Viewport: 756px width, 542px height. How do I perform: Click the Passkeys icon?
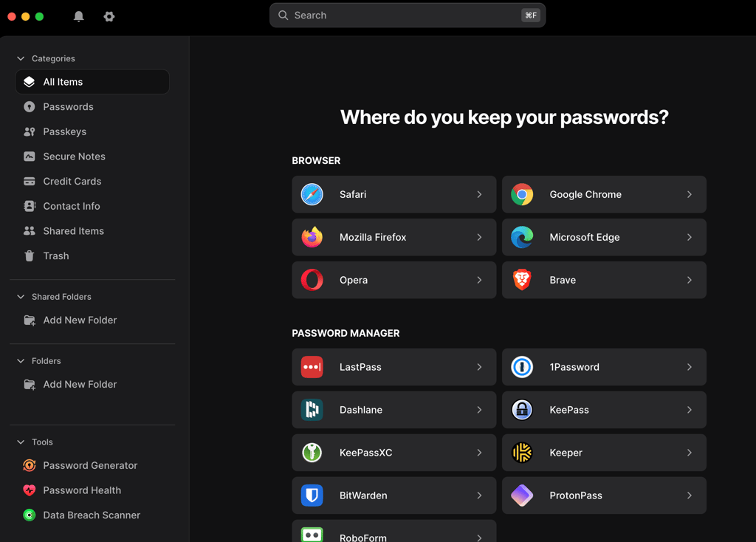(x=30, y=131)
